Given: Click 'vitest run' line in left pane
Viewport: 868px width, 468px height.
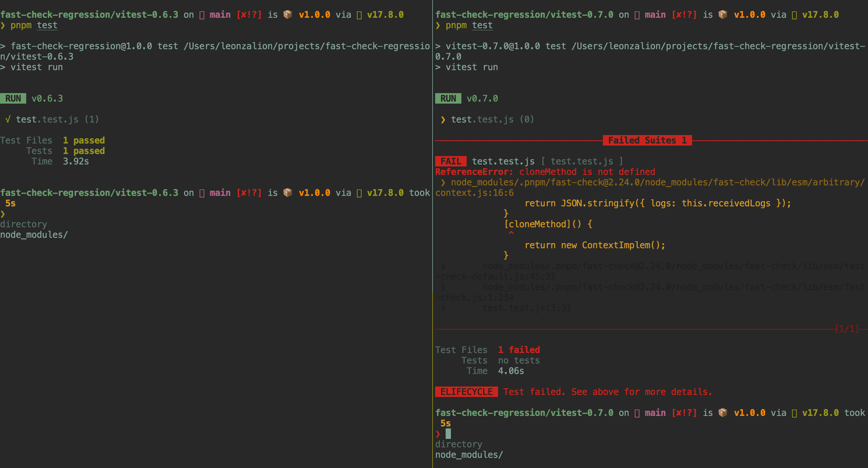Looking at the screenshot, I should tap(31, 67).
